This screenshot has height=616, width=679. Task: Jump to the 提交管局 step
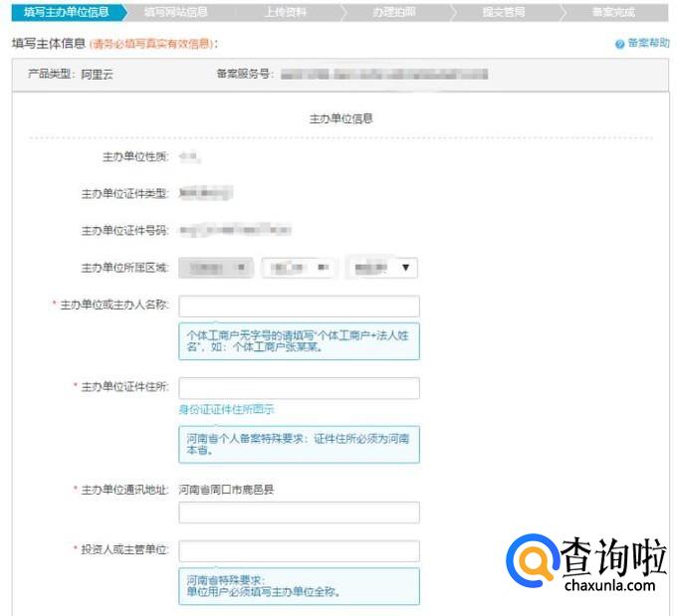[x=503, y=13]
